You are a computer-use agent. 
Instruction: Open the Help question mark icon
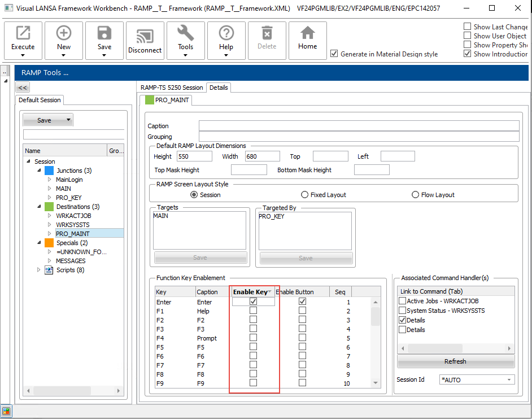point(226,34)
